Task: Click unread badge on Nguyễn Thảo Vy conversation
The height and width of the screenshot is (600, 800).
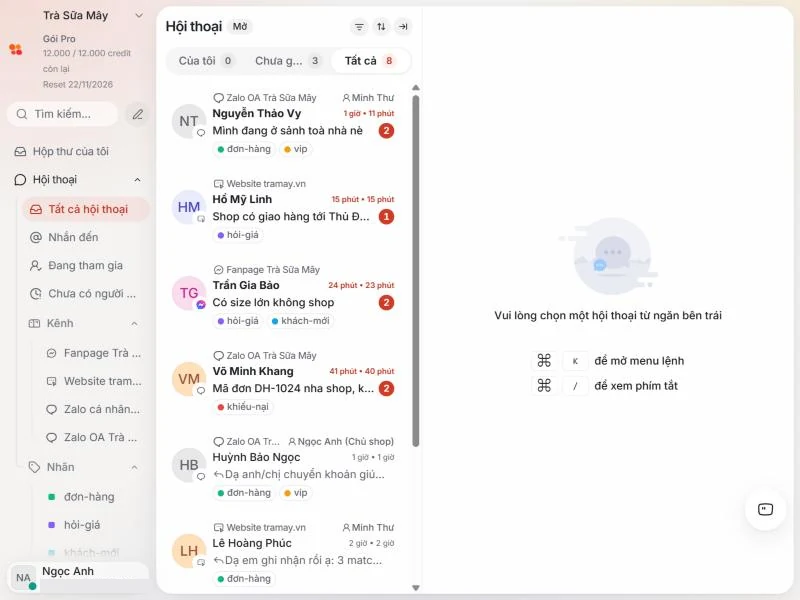Action: point(386,131)
